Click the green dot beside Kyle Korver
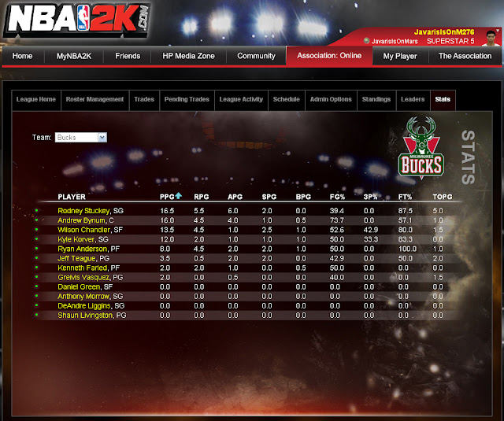The height and width of the screenshot is (421, 504). 37,239
